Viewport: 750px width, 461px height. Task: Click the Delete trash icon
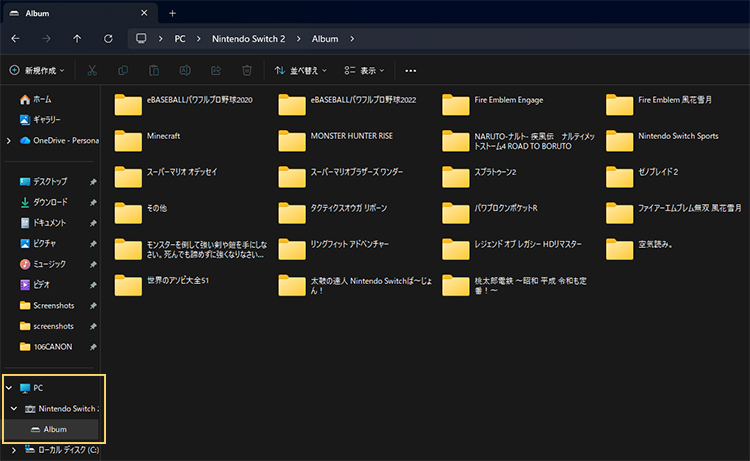(246, 71)
